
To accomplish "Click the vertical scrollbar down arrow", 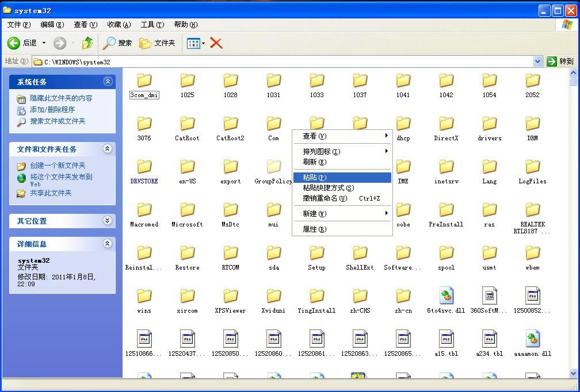I will (573, 373).
